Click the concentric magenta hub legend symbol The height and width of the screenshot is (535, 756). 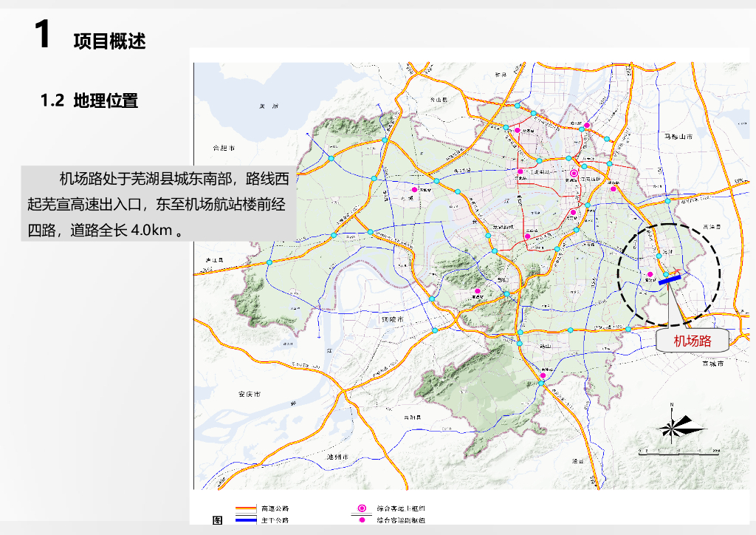click(362, 508)
